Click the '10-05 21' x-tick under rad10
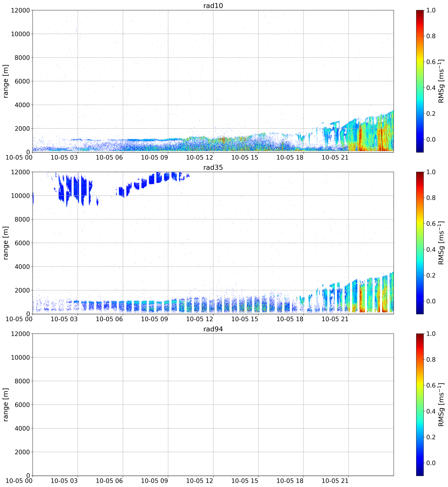 pyautogui.click(x=335, y=157)
